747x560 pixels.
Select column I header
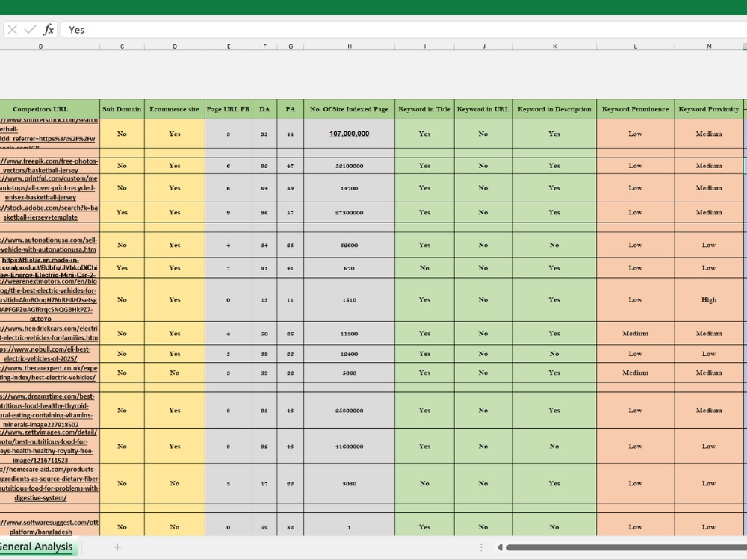[424, 46]
